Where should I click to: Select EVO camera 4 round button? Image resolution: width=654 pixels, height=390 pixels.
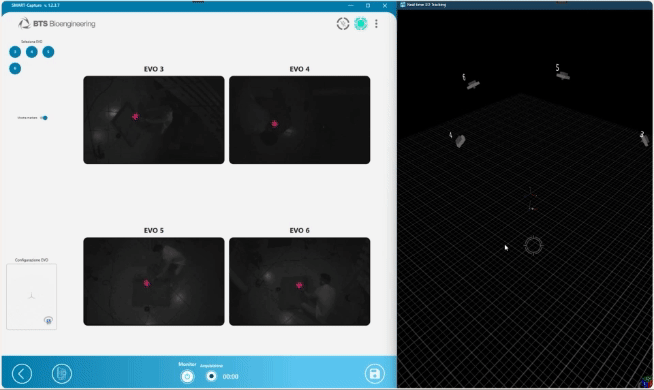(x=32, y=52)
